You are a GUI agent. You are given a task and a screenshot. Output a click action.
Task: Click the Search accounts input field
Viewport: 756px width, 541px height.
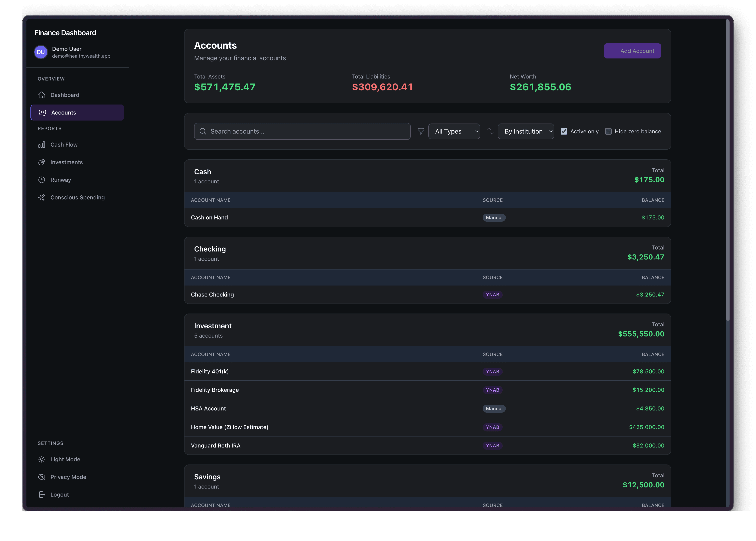302,131
